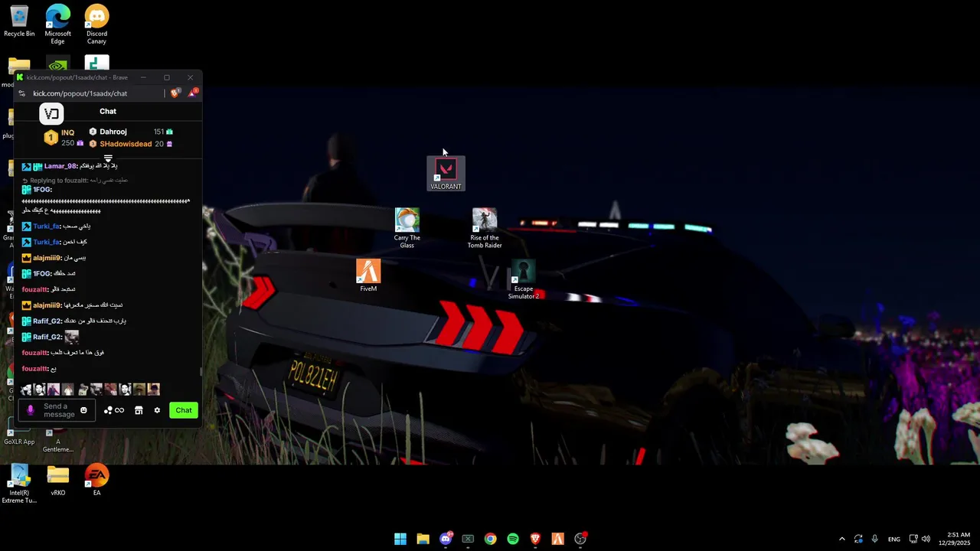The width and height of the screenshot is (980, 551).
Task: Open the emoji picker in chat input
Action: 83,410
